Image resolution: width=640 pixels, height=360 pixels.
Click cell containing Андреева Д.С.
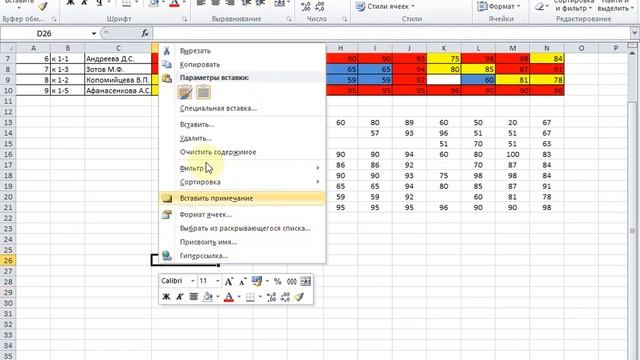[118, 59]
